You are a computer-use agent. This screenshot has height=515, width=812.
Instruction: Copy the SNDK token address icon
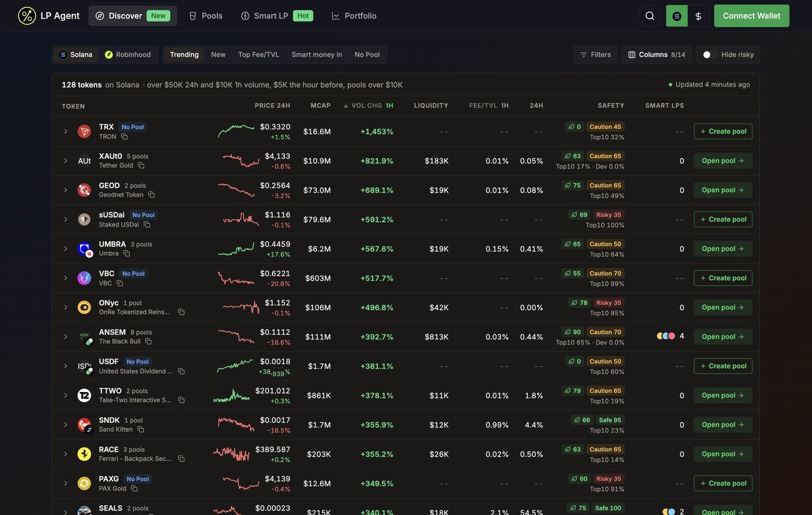point(140,430)
